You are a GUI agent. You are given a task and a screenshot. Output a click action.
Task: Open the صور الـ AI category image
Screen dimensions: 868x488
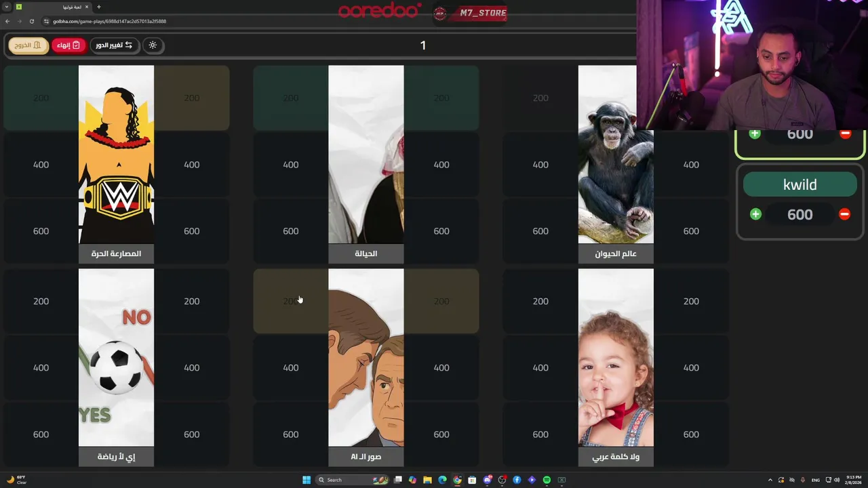[x=366, y=358]
